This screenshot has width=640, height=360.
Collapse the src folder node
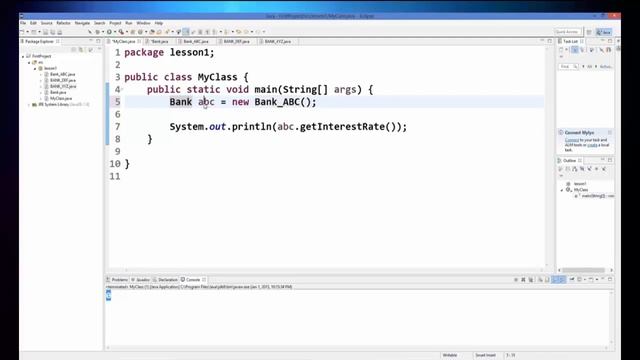29,62
